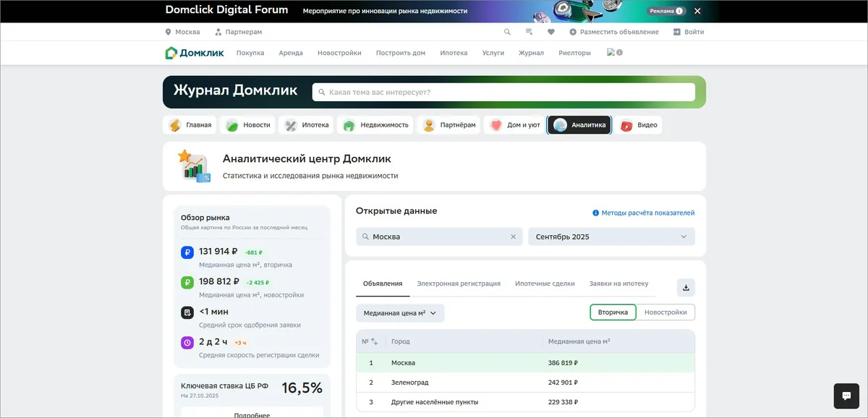This screenshot has height=418, width=868.
Task: Close the Domclick Digital Forum ad banner
Action: [x=697, y=11]
